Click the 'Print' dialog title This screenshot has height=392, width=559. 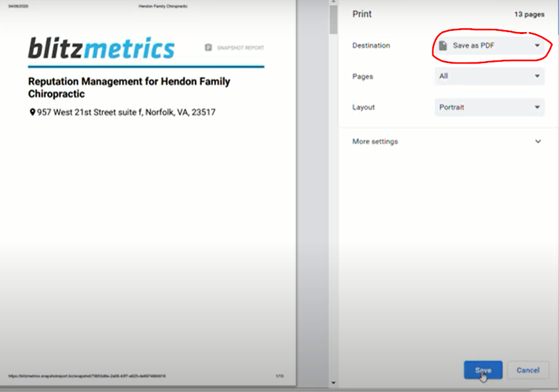(362, 14)
